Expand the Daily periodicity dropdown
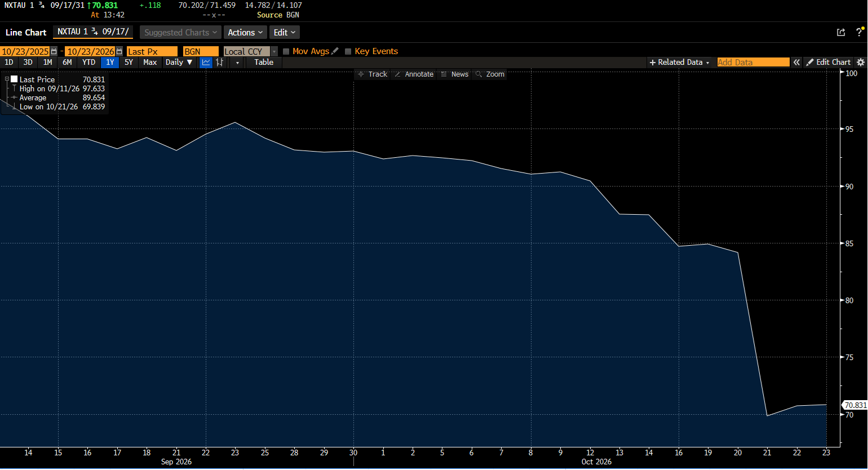 coord(179,63)
